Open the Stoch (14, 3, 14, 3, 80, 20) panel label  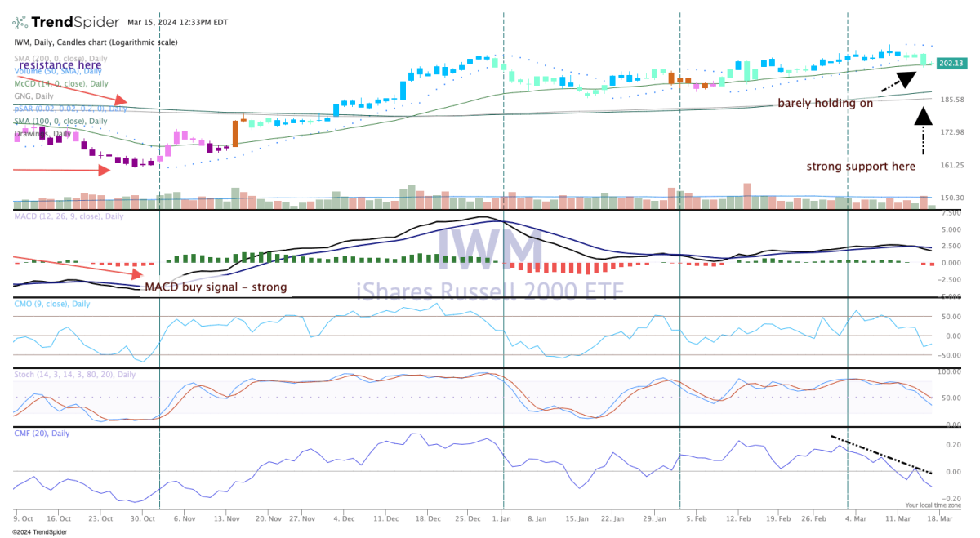coord(73,374)
